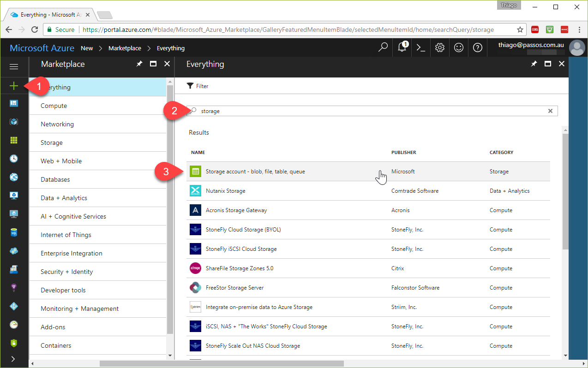Open the feedback smiley icon

[x=459, y=47]
